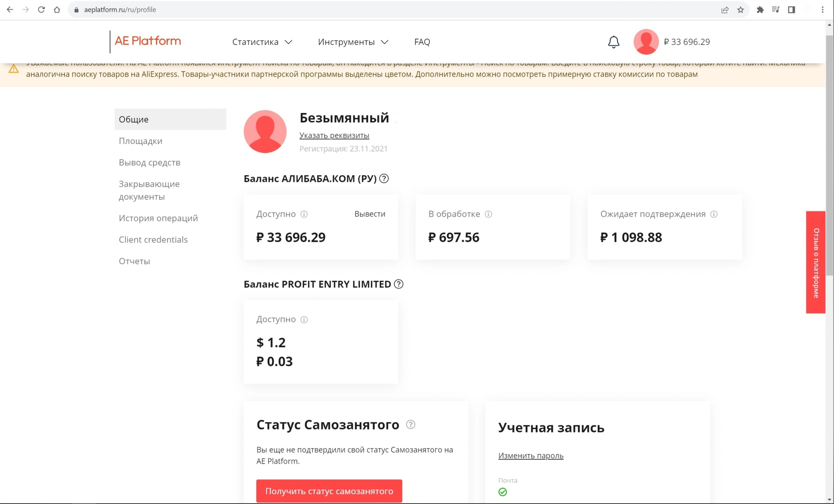Click the padlock site info icon
The height and width of the screenshot is (504, 834).
coord(77,10)
